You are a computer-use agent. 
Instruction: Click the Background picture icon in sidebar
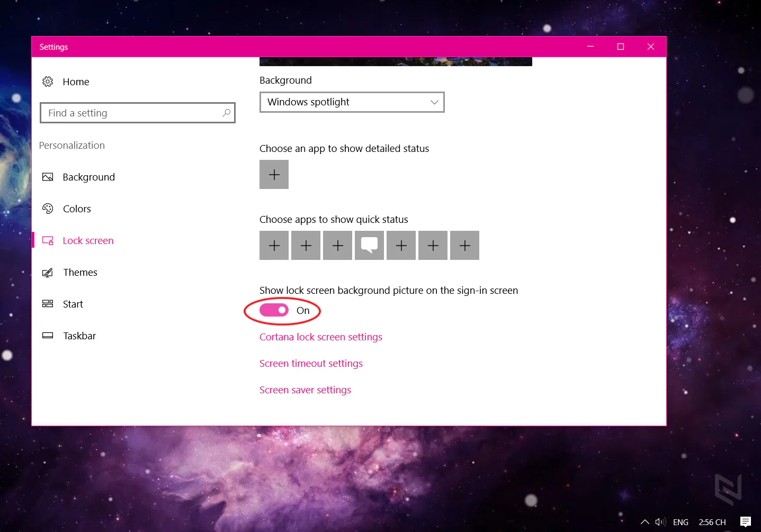pos(48,177)
